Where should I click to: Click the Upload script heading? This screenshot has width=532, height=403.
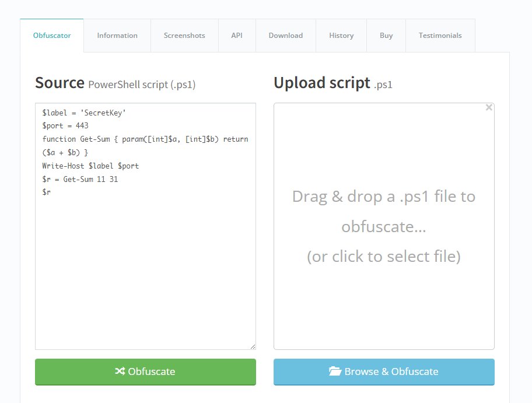point(321,83)
